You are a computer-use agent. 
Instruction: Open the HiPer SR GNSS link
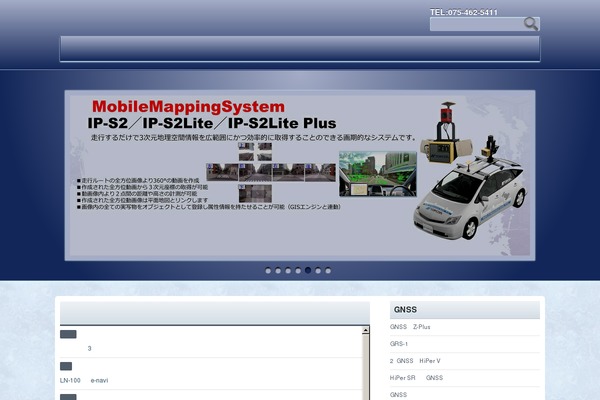[x=416, y=377]
